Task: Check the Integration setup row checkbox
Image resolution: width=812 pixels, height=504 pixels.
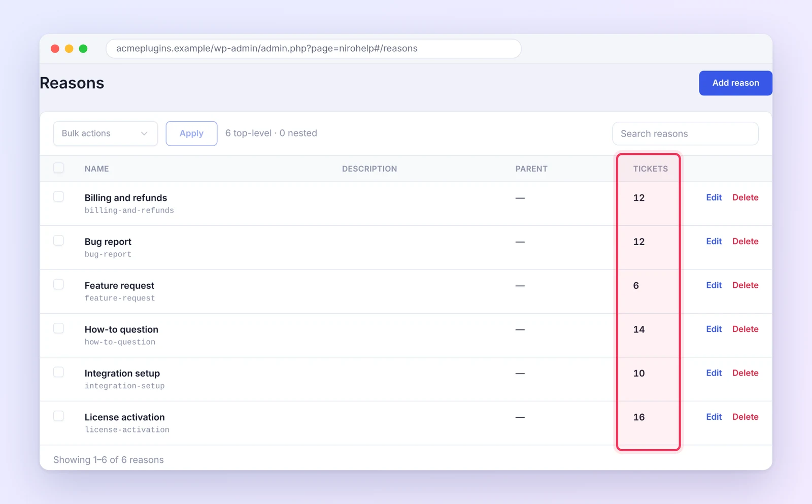Action: [58, 372]
